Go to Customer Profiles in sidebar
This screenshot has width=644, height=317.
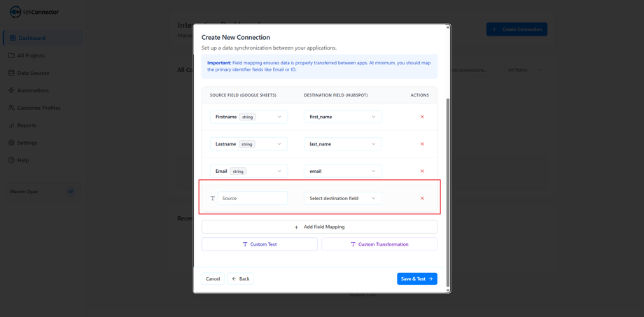38,108
